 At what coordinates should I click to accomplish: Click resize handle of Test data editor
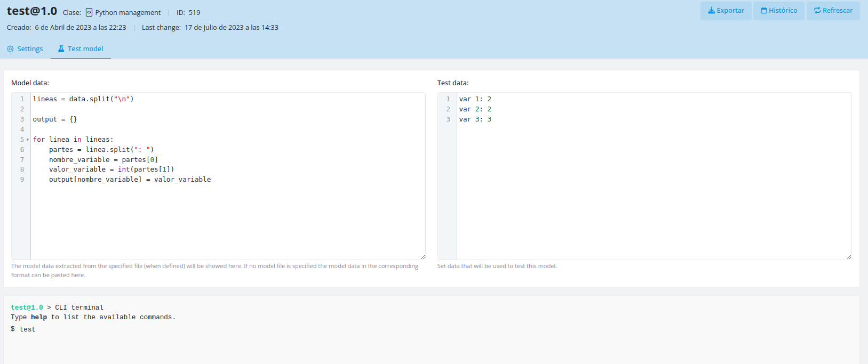click(849, 257)
